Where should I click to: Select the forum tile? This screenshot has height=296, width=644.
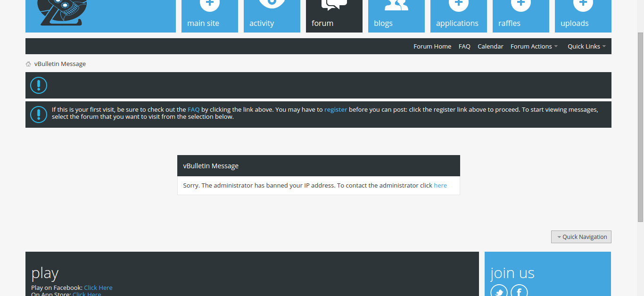point(334,16)
